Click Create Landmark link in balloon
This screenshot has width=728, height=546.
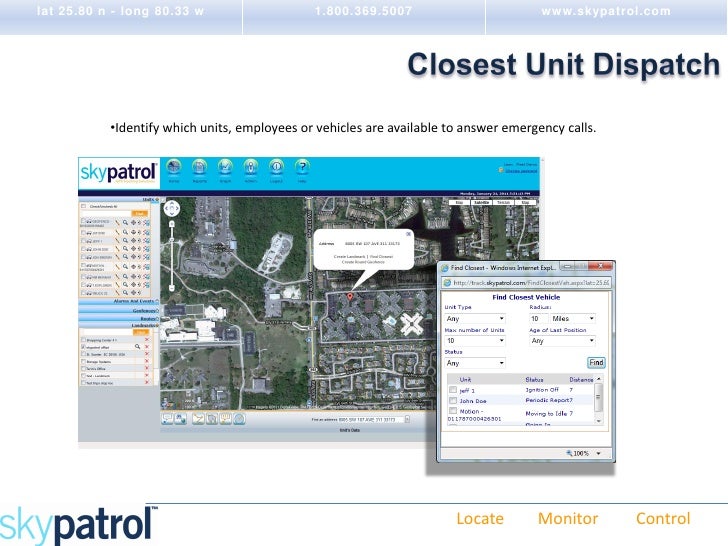[x=349, y=256]
